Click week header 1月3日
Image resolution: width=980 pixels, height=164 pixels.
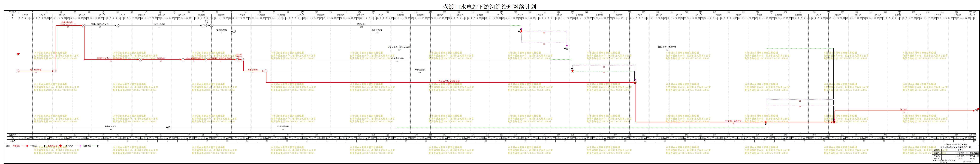point(380,15)
